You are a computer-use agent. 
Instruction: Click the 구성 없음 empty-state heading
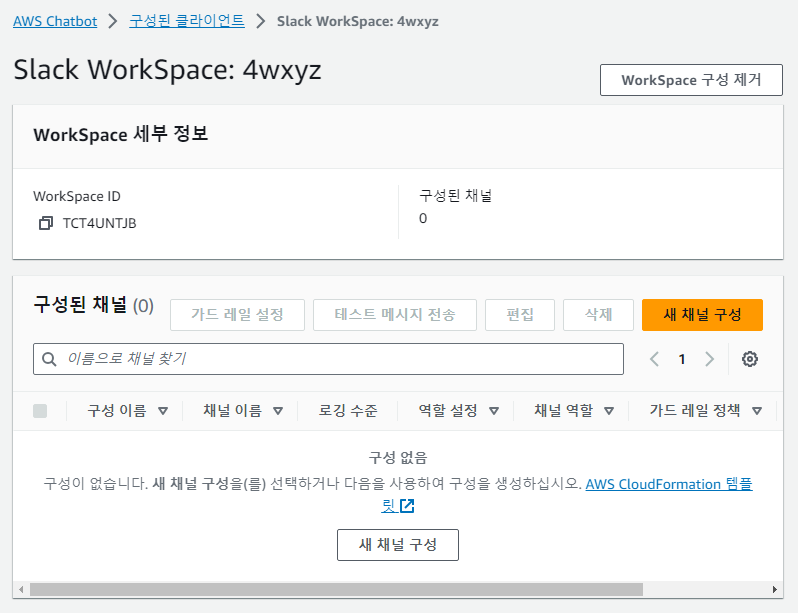tap(398, 457)
